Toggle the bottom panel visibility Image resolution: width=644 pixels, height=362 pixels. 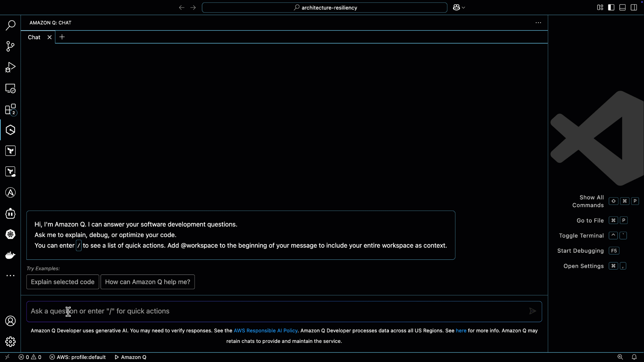coord(622,7)
